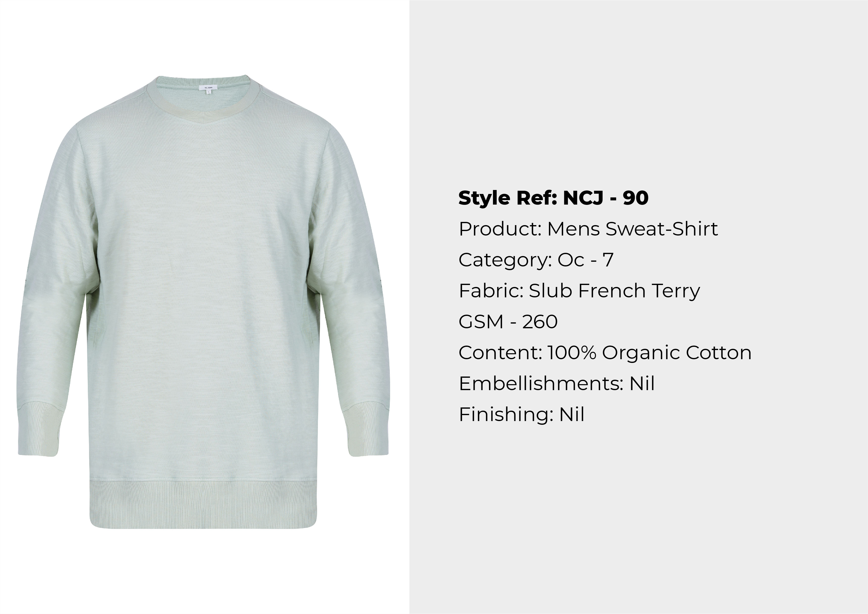Click the center of the sweatshirt image
The width and height of the screenshot is (868, 614).
coord(203,302)
